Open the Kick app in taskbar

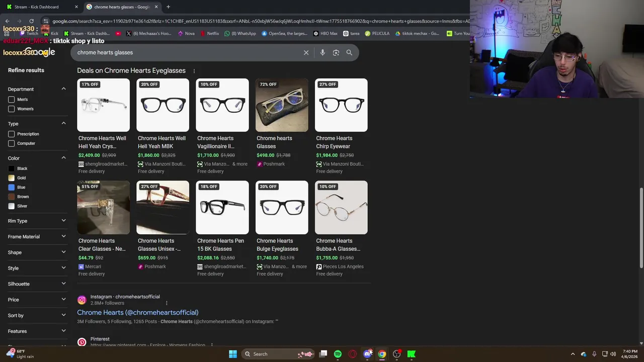coord(412,354)
